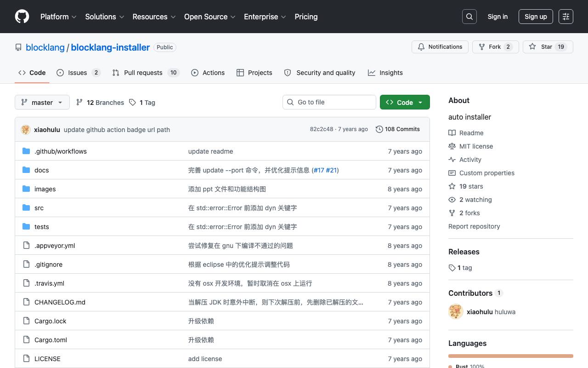Click the eye icon beside 2 watching
588x368 pixels.
(x=452, y=200)
